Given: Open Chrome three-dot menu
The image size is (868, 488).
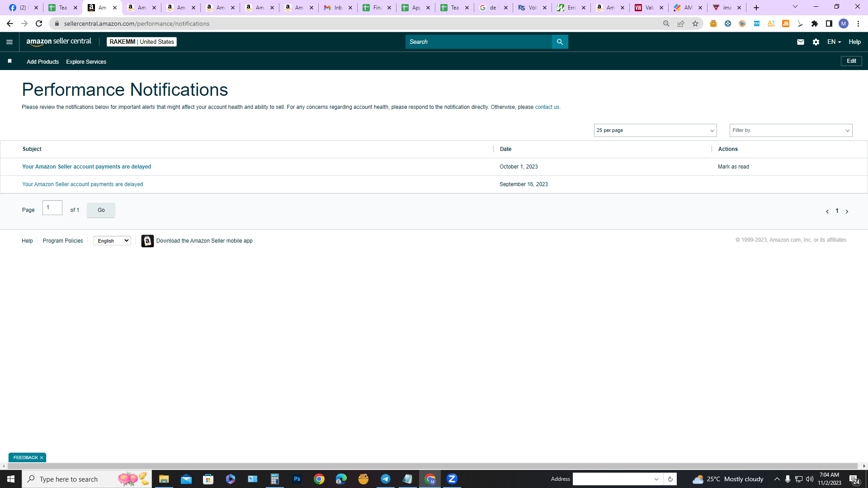Looking at the screenshot, I should click(x=858, y=23).
